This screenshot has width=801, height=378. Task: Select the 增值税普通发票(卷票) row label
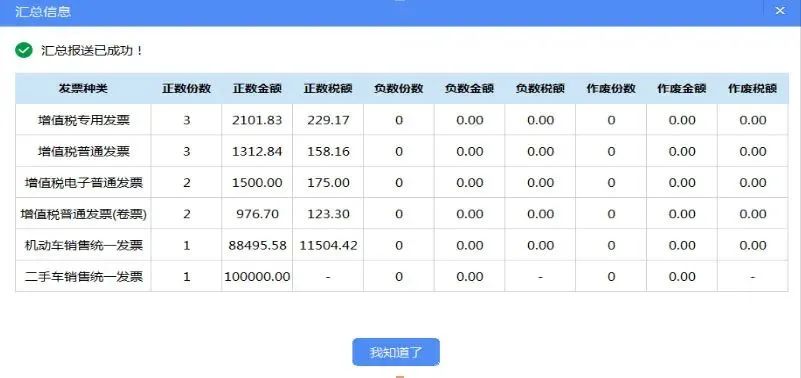pyautogui.click(x=84, y=214)
